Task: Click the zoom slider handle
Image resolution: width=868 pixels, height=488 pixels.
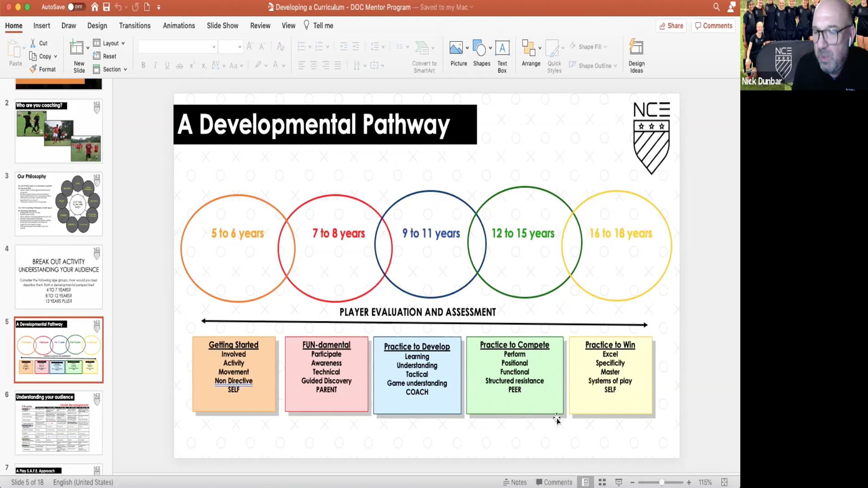Action: [661, 483]
